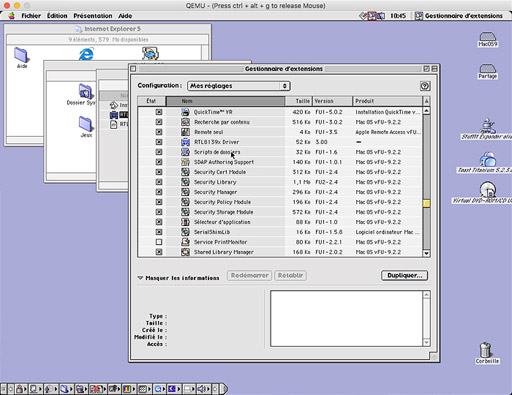Select the StuffIt Expander alias icon
Viewport: 512px width, 395px height.
click(x=487, y=125)
